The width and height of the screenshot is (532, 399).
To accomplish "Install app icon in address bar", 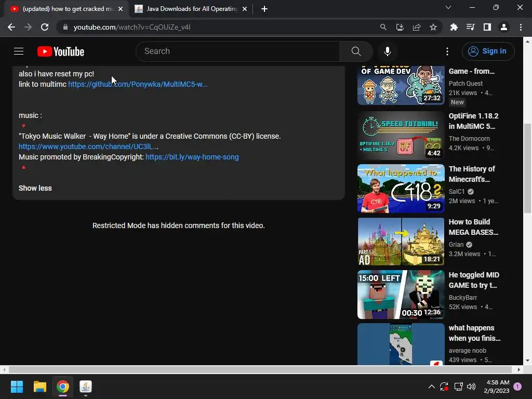I will (400, 27).
